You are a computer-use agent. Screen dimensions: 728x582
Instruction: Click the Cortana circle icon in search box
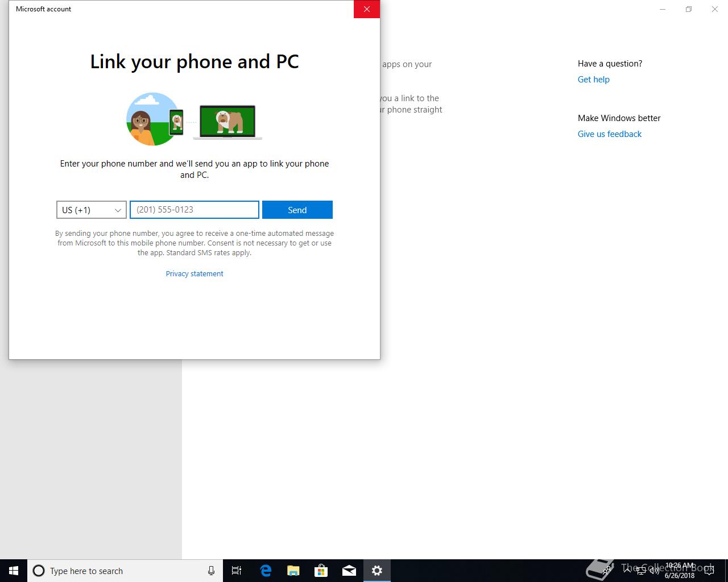39,571
